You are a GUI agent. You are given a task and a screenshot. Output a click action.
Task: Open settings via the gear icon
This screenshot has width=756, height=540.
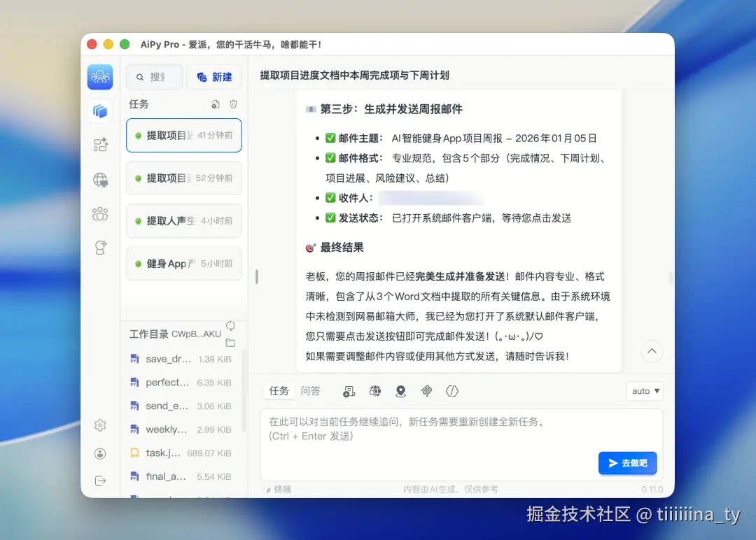click(100, 425)
